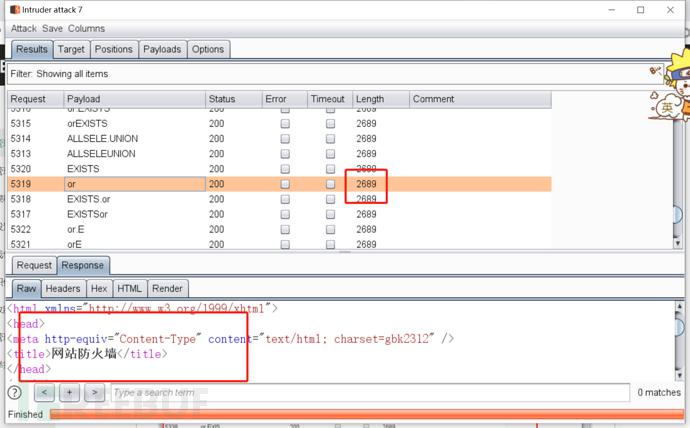Sort by the Error column header
690x428 pixels.
pyautogui.click(x=285, y=99)
